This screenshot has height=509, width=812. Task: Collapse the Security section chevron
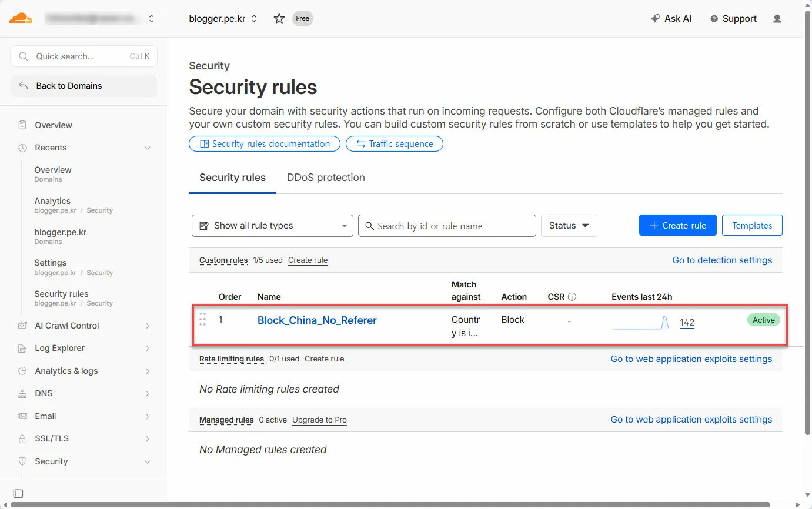click(148, 462)
